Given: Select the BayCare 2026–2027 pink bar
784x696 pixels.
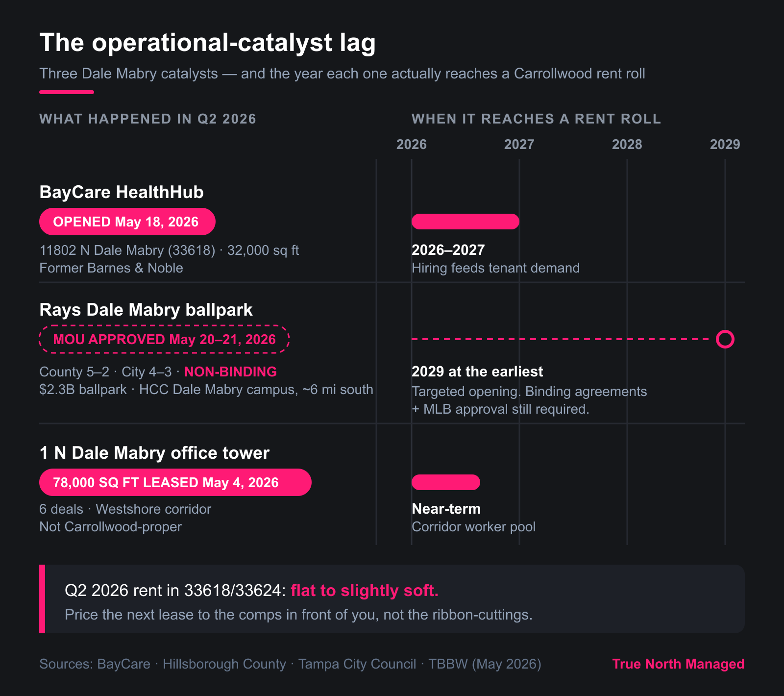Looking at the screenshot, I should coord(465,222).
